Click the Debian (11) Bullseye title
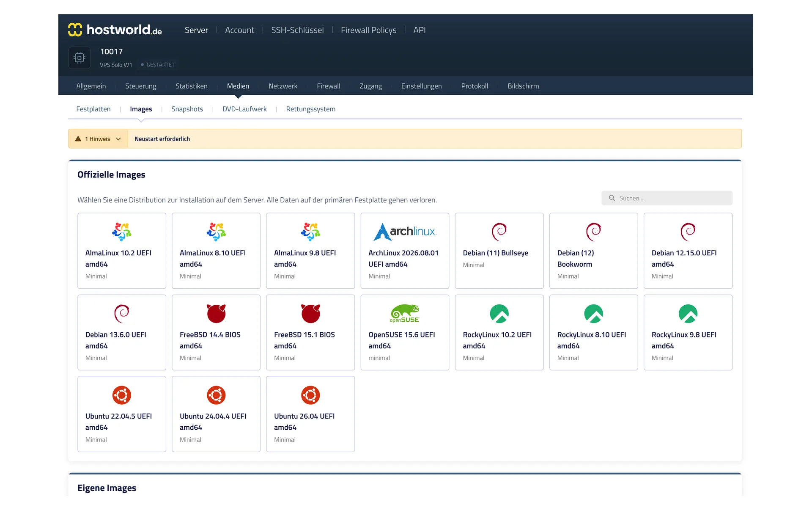The image size is (812, 508). point(495,253)
